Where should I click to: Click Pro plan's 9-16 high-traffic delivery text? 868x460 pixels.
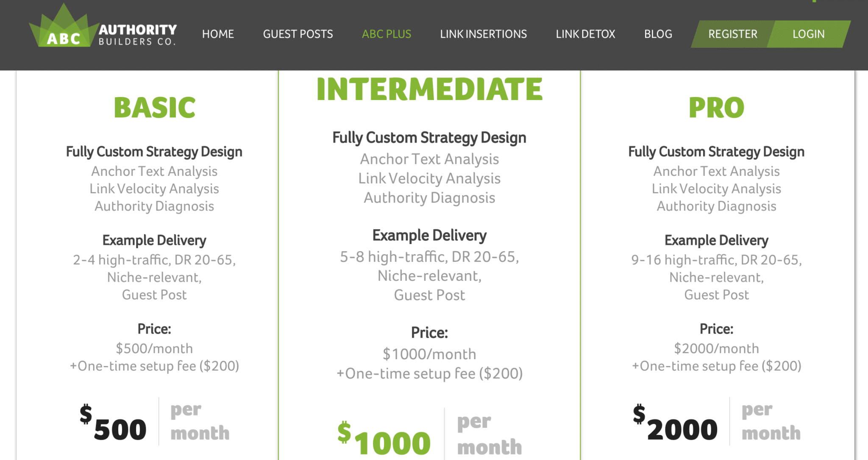(717, 260)
